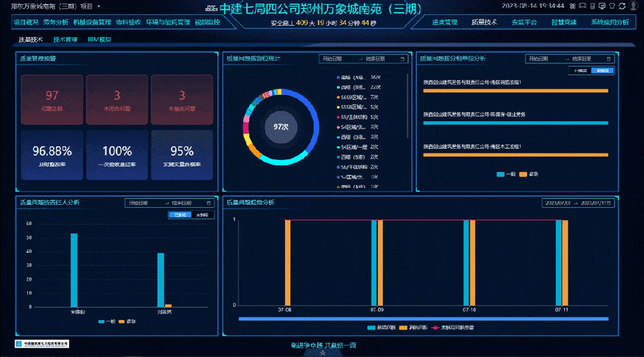
Task: Click the tallest teal bar in responsible-person chart
Action: (74, 270)
